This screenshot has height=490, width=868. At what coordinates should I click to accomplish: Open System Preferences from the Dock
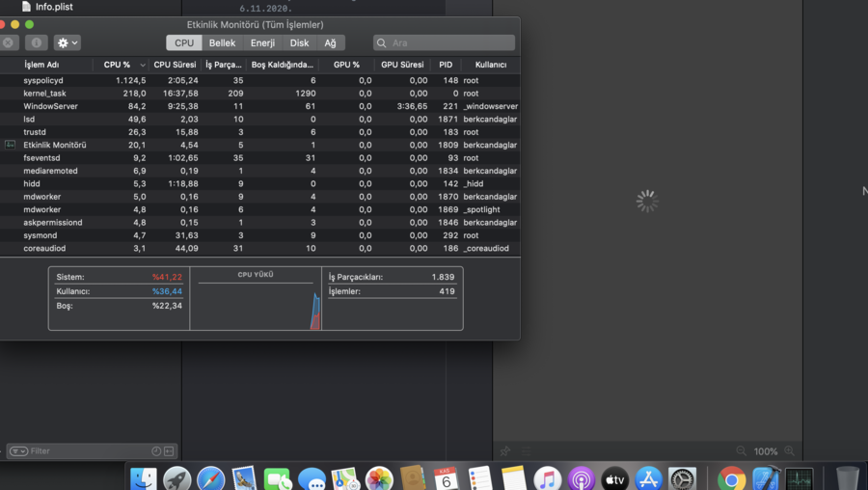click(x=682, y=478)
